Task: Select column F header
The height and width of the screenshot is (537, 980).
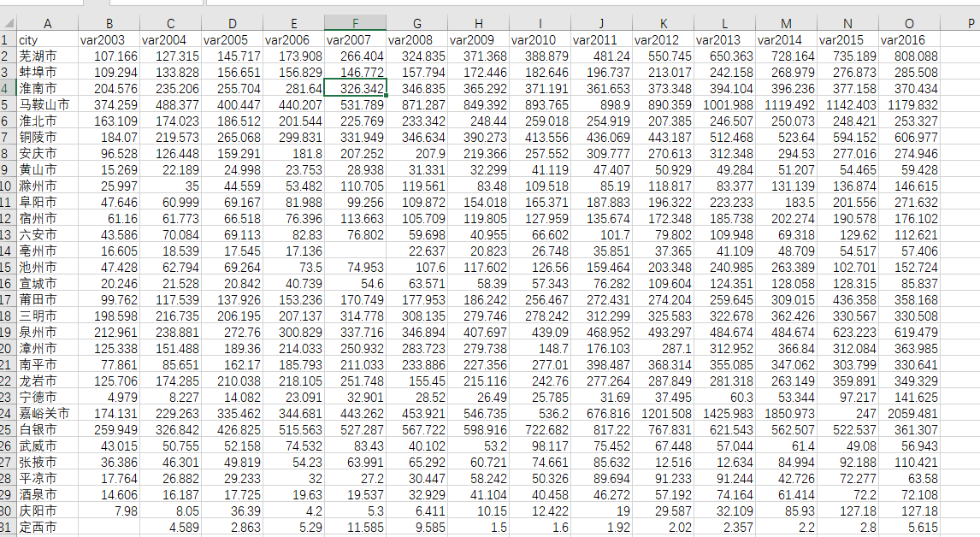Action: 355,23
